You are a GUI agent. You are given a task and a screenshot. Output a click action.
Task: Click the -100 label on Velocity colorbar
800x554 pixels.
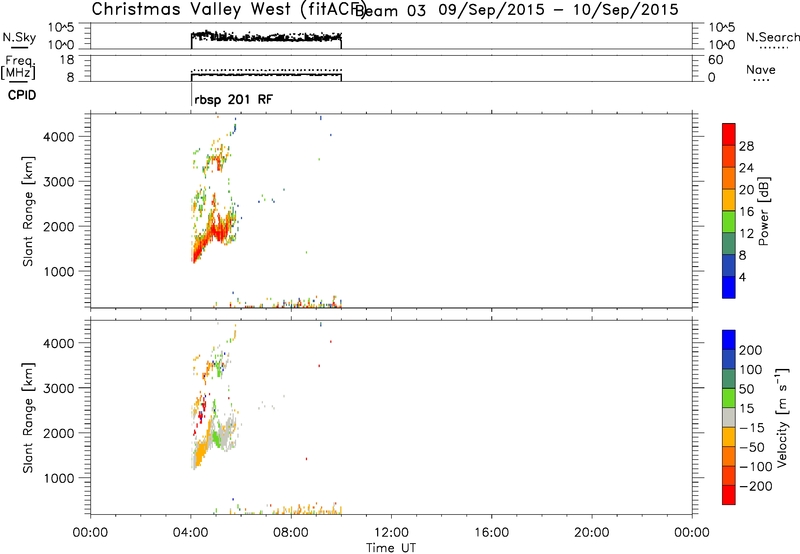tap(755, 466)
